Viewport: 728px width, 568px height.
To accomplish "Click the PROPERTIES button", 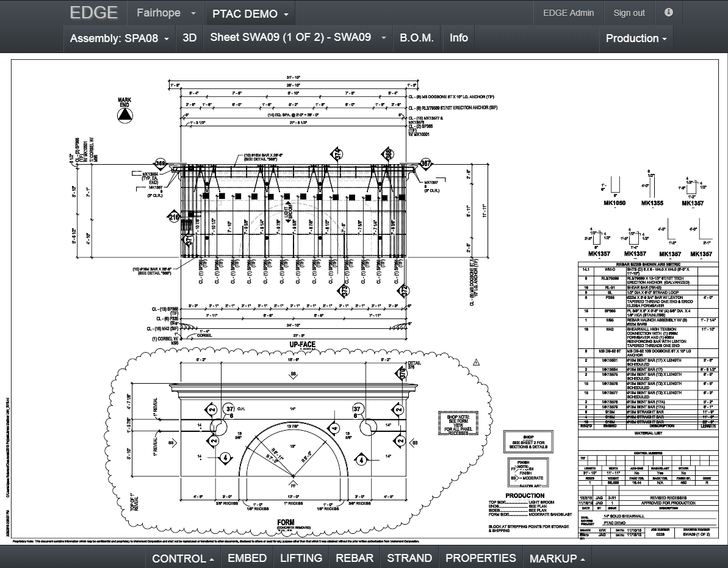I will [480, 558].
